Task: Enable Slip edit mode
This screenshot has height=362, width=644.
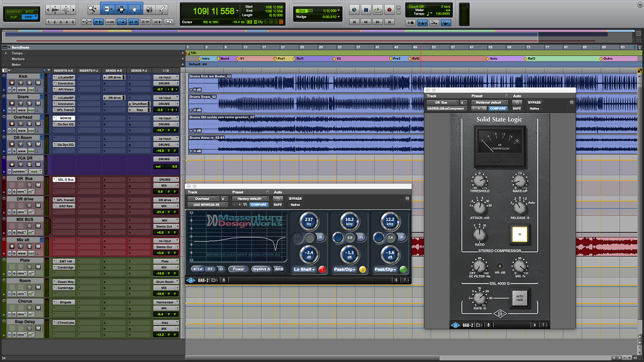Action: 13,17
